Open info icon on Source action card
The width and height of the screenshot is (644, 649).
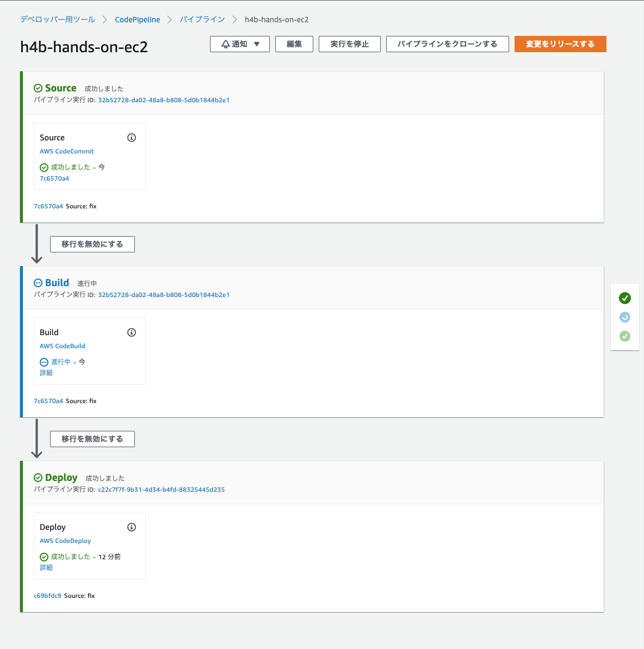(132, 138)
